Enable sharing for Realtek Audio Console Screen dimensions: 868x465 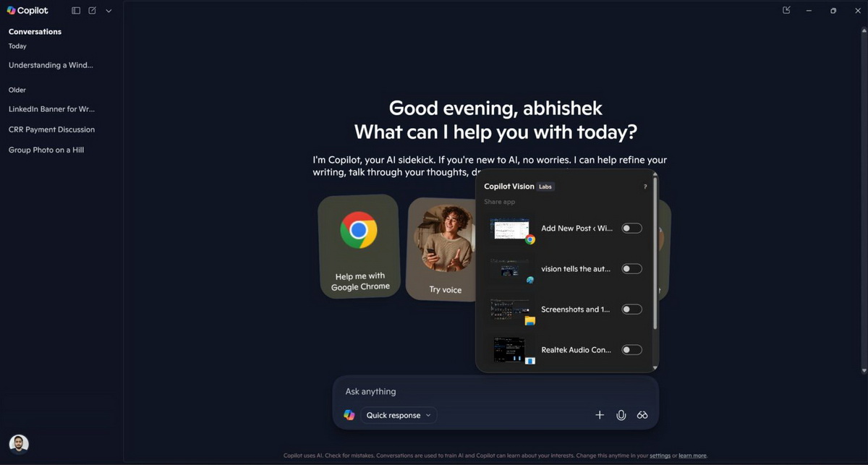pyautogui.click(x=631, y=350)
